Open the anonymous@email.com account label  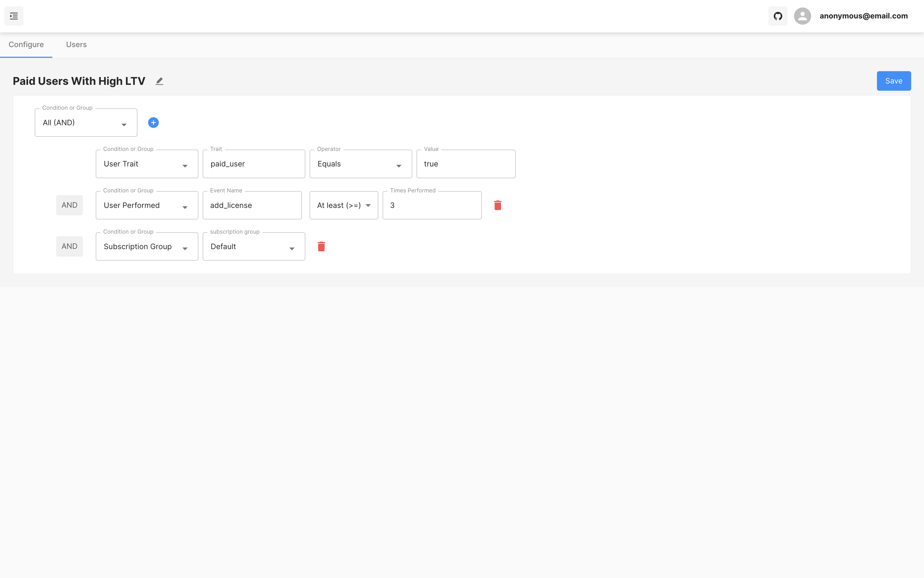point(864,16)
